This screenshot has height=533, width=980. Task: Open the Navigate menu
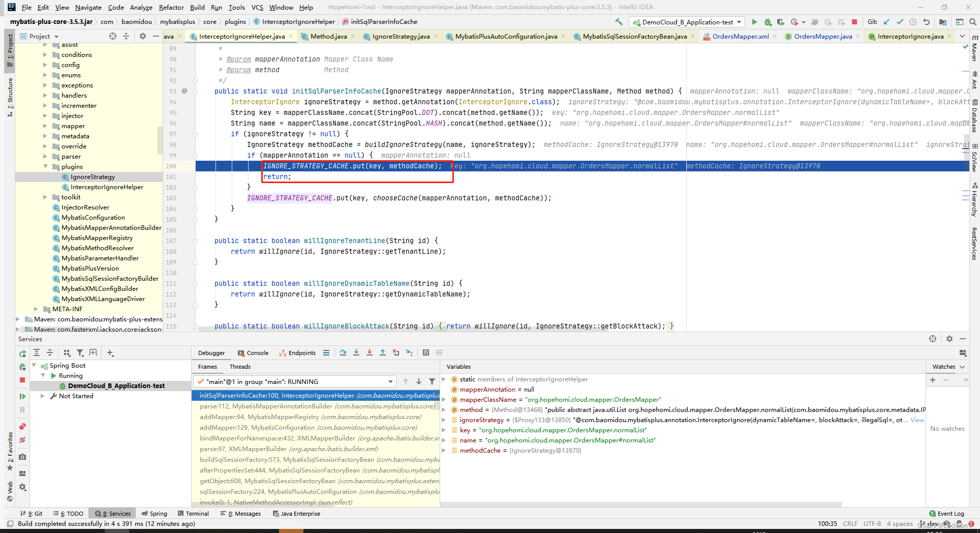88,7
